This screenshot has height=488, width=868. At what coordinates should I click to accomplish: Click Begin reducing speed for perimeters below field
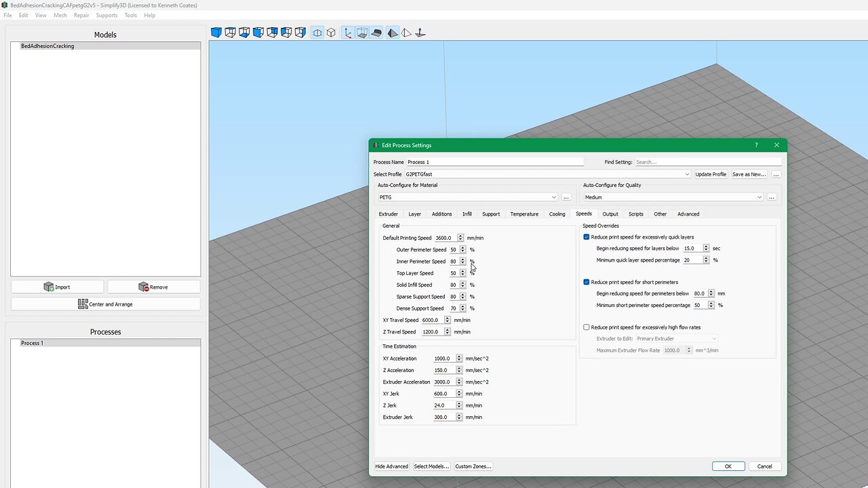tap(700, 293)
